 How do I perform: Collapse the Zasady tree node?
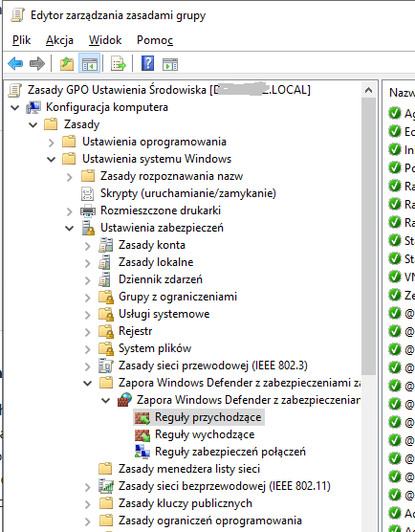click(x=33, y=125)
